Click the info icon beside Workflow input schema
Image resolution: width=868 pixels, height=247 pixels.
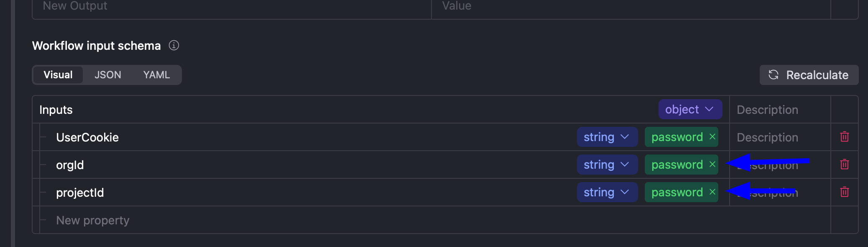[174, 45]
